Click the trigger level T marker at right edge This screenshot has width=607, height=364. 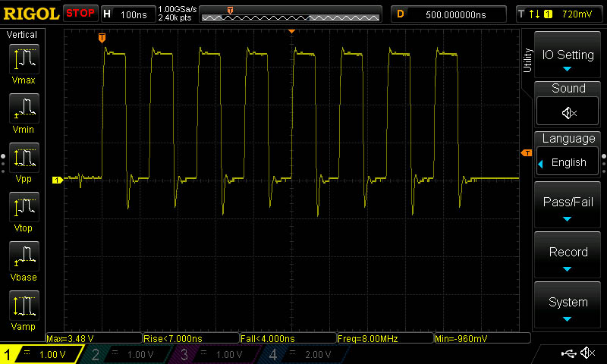527,152
